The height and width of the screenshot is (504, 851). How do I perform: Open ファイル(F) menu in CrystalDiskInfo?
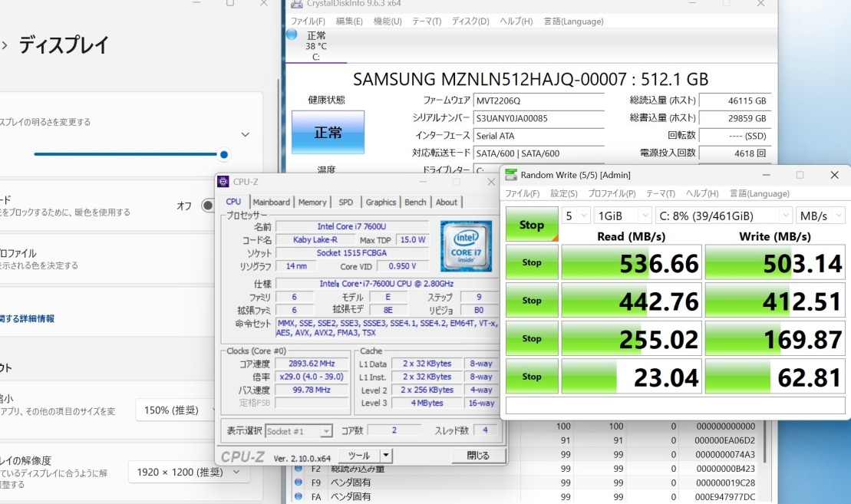point(308,21)
